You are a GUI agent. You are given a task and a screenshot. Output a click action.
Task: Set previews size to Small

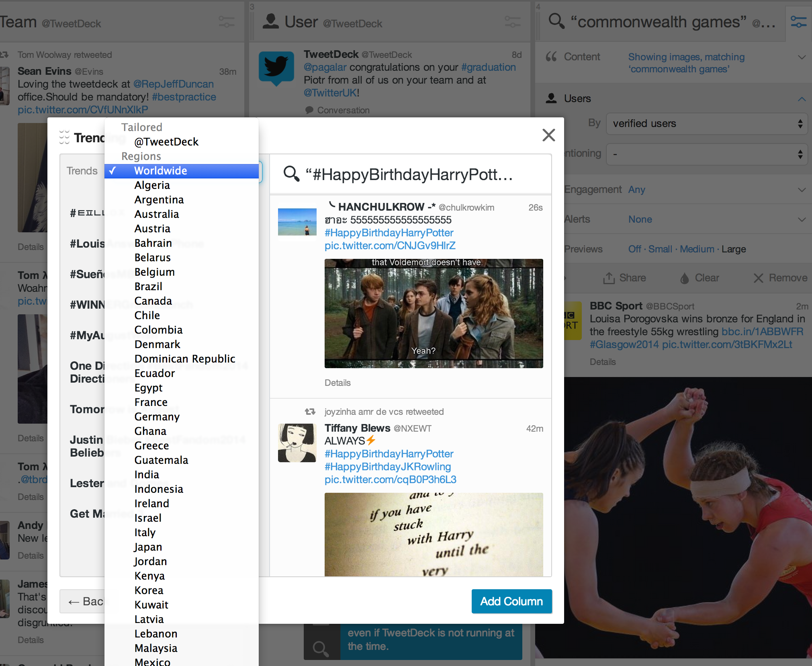[660, 249]
